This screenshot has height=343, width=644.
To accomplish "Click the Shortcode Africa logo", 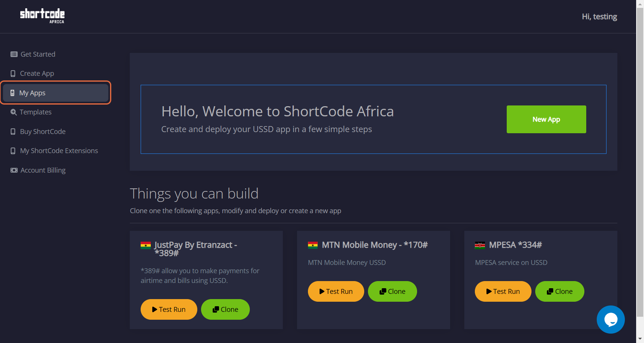I will 42,16.
